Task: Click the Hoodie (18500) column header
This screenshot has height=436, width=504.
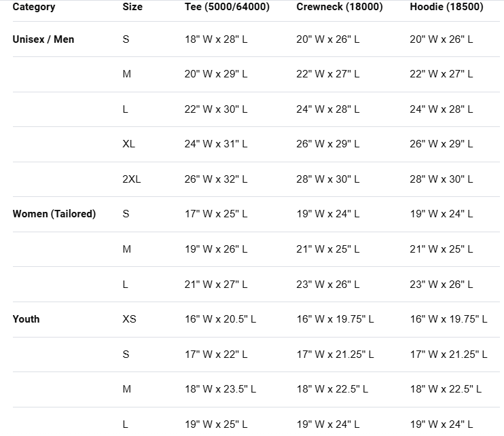Action: [x=446, y=7]
